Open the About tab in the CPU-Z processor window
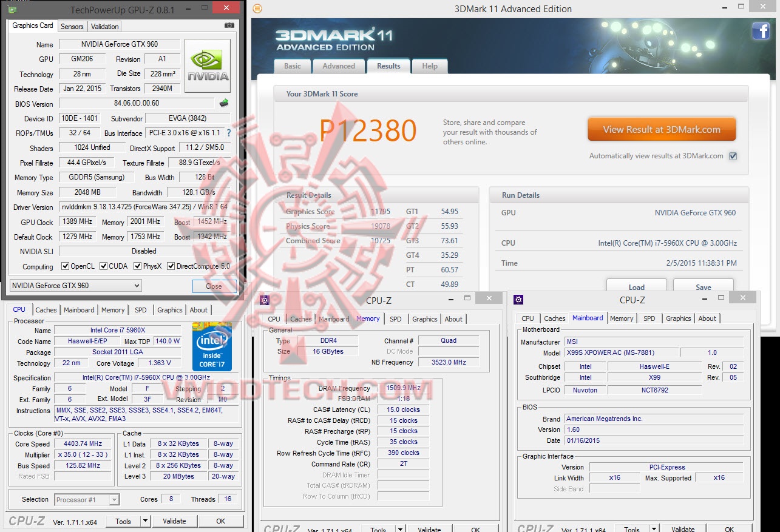Screen dimensions: 780x532 198,310
